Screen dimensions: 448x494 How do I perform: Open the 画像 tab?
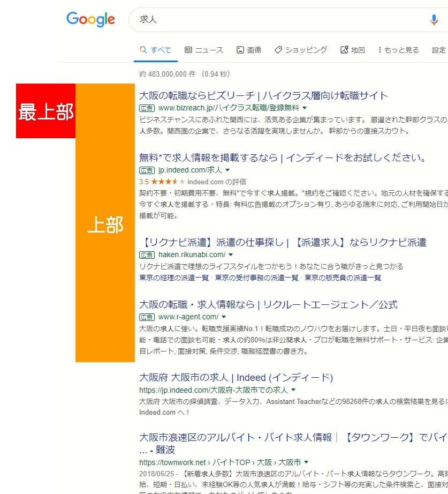tap(249, 50)
